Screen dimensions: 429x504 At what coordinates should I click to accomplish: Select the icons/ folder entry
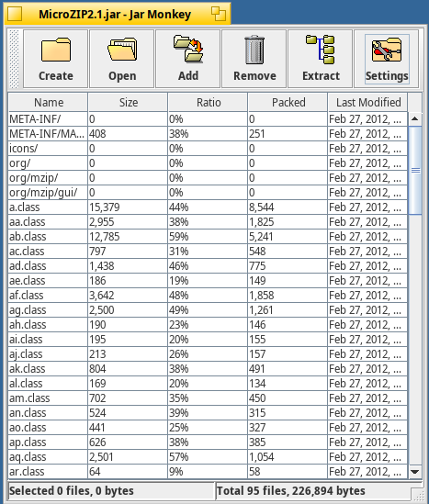point(208,149)
